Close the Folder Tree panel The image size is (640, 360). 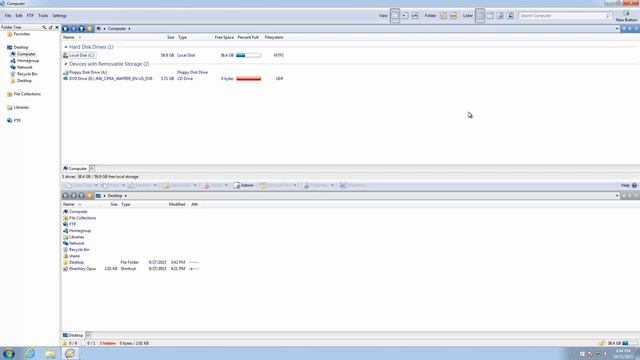57,27
